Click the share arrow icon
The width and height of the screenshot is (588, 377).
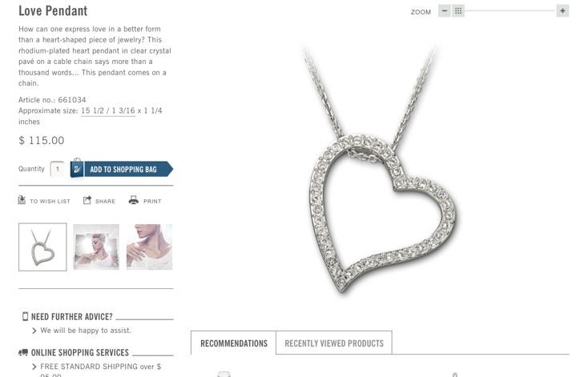pos(87,200)
